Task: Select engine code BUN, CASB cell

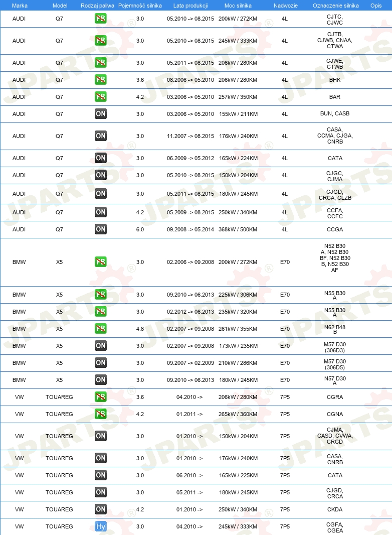Action: [x=335, y=113]
